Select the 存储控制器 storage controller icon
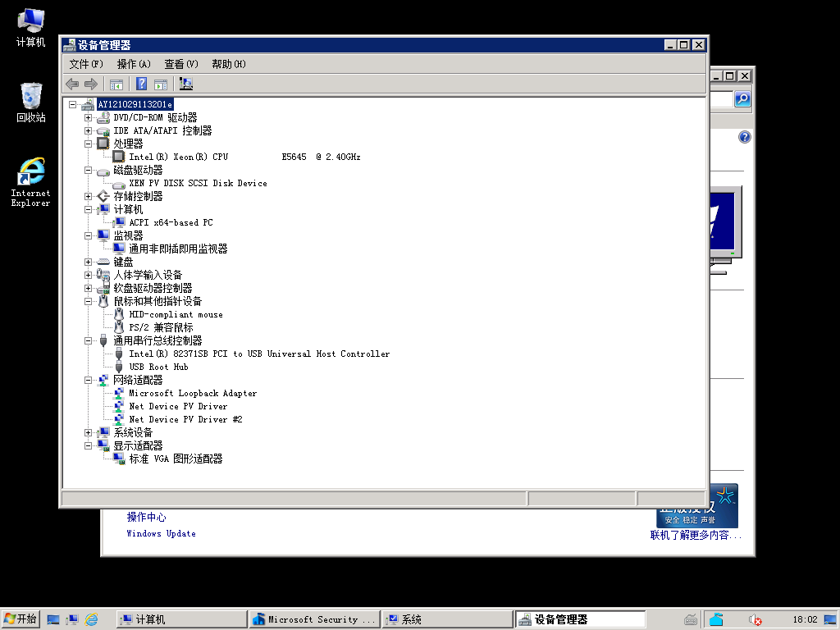840x630 pixels. 103,197
